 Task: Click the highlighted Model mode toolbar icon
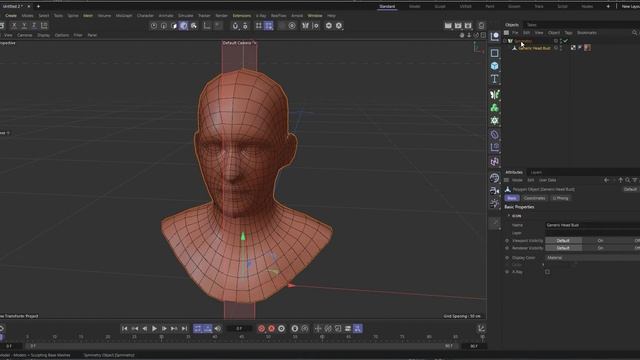(x=184, y=26)
